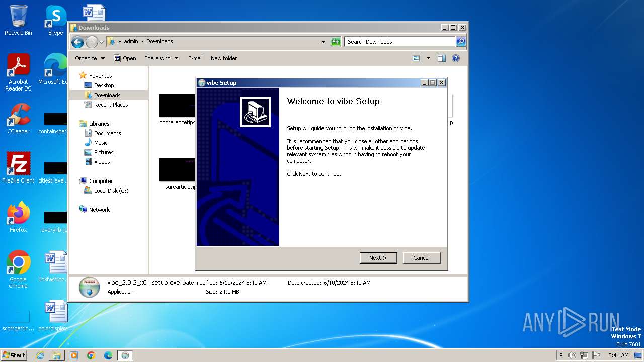
Task: Select the Firefox desktop shortcut
Action: point(18,217)
